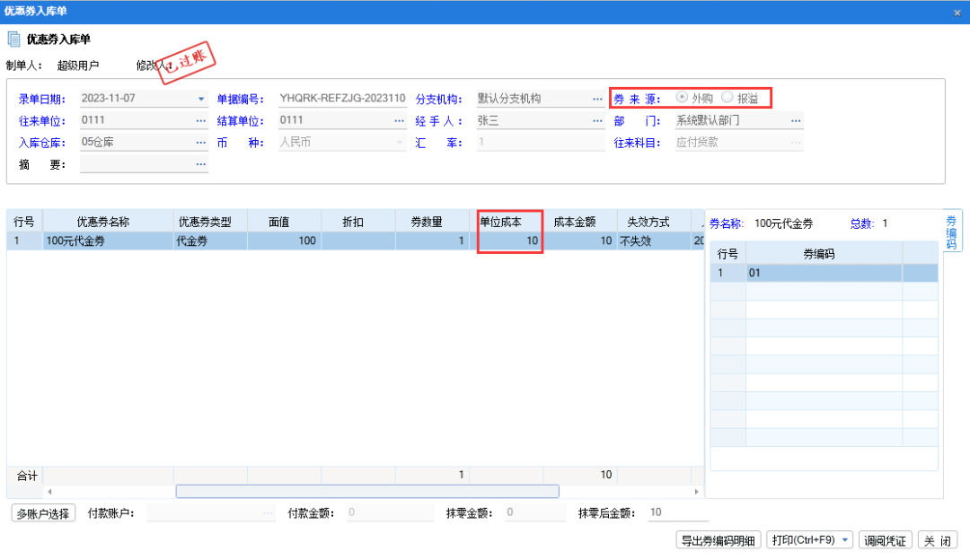This screenshot has width=970, height=560.
Task: Click the 优惠券名称 column header
Action: [x=109, y=222]
